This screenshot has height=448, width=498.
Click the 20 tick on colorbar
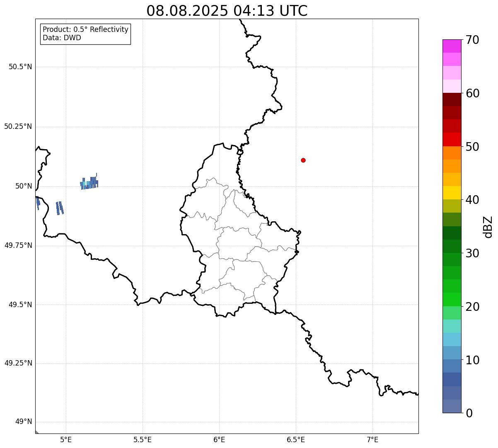coord(472,307)
